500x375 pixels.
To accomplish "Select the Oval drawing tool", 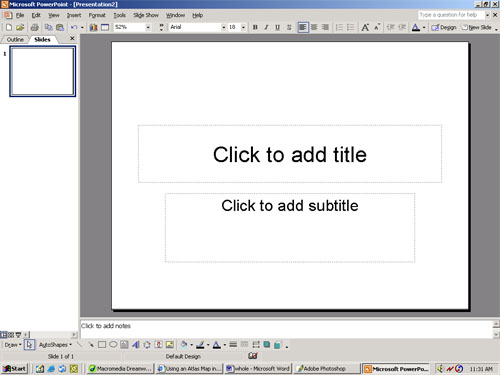I will (113, 345).
